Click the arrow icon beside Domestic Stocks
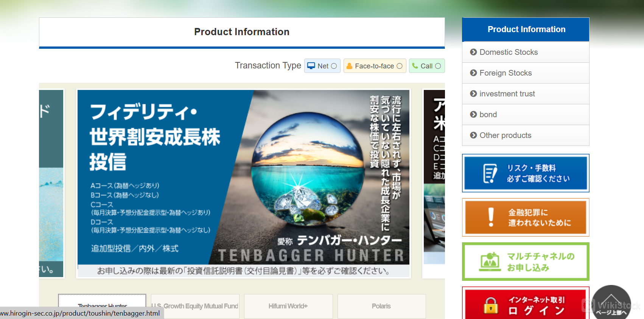This screenshot has height=319, width=644. [x=473, y=52]
